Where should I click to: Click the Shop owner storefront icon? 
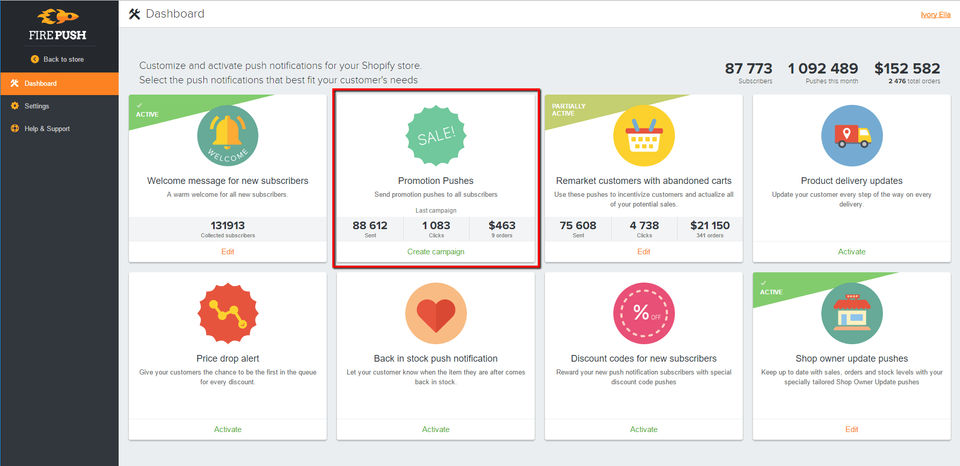click(x=851, y=312)
